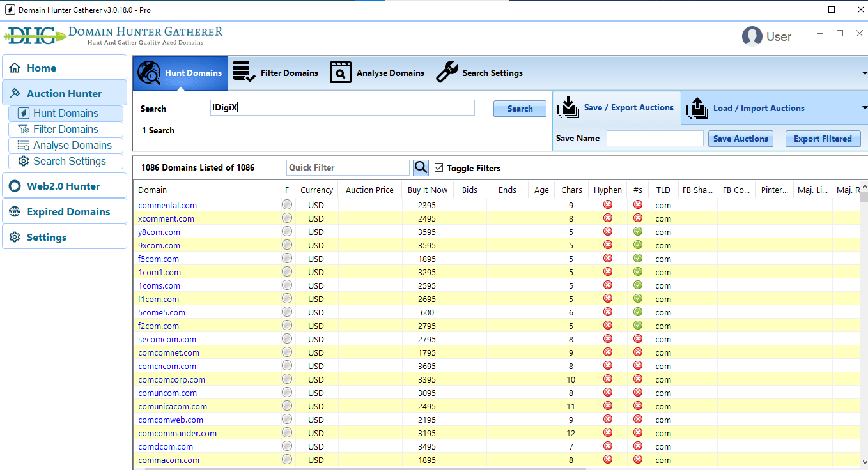Open the 1coms.com domain link
Screen dimensions: 868x470
(159, 285)
